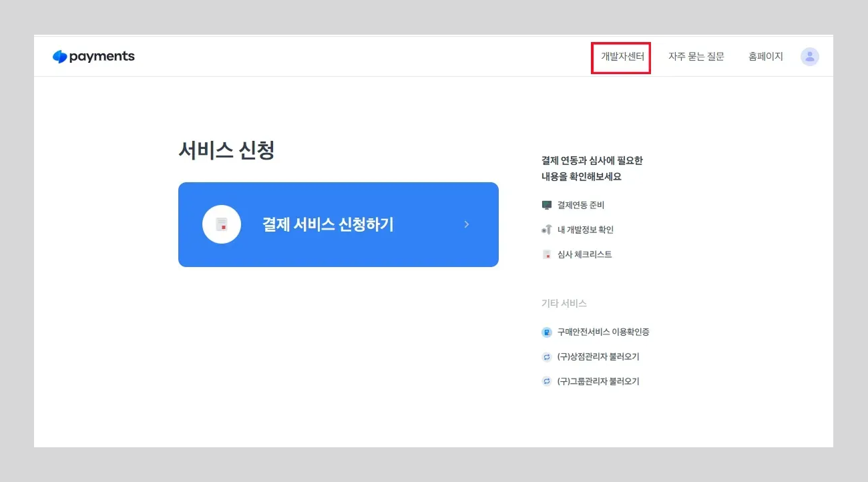The width and height of the screenshot is (868, 482).
Task: Click the 서비스 신청 heading
Action: [x=226, y=150]
